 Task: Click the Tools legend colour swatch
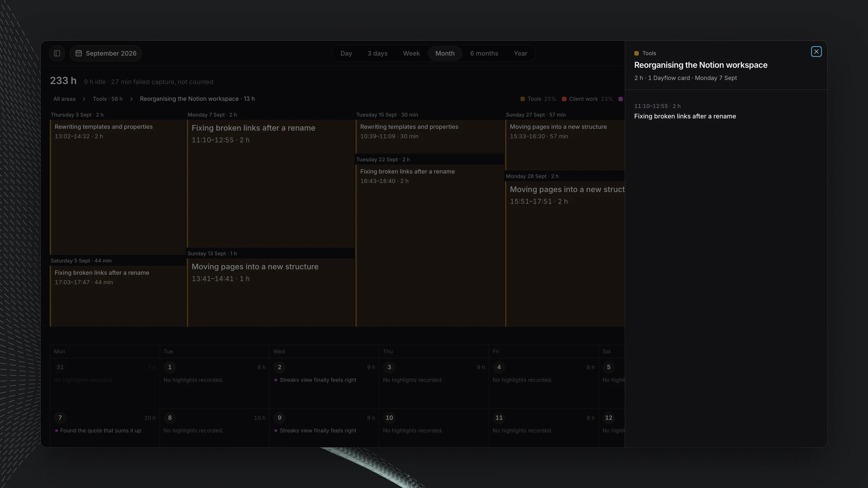point(523,99)
